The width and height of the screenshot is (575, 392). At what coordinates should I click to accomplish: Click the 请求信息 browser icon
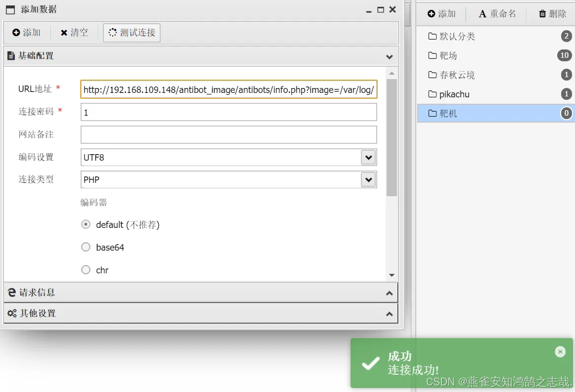[x=12, y=292]
